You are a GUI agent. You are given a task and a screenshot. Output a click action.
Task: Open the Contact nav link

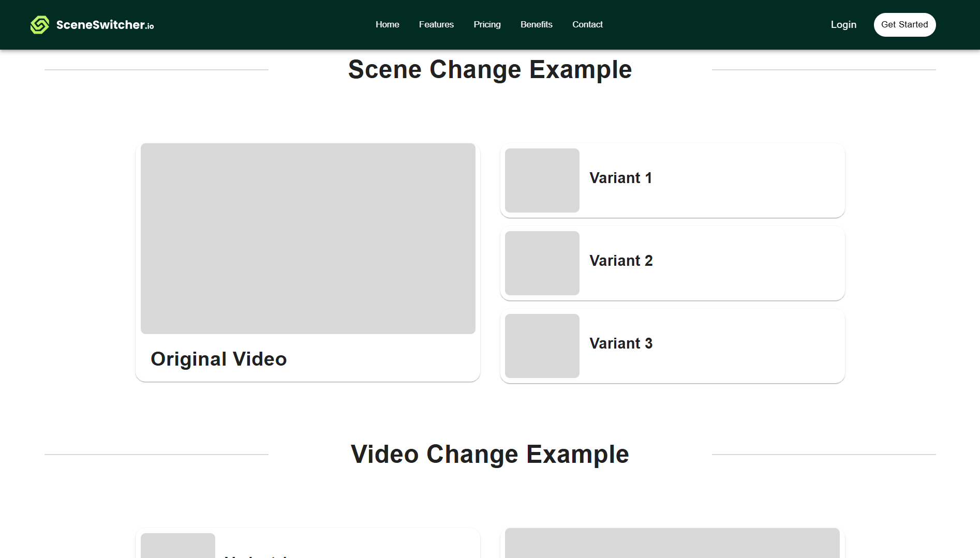[587, 24]
